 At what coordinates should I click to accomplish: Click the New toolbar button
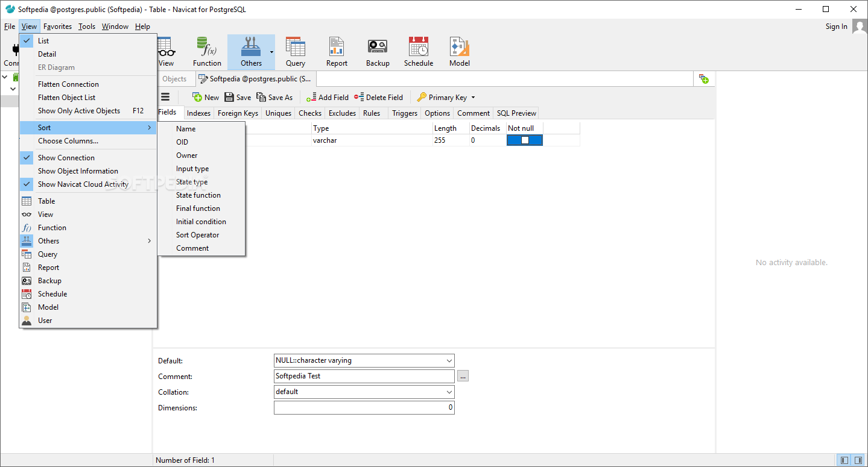(x=206, y=97)
